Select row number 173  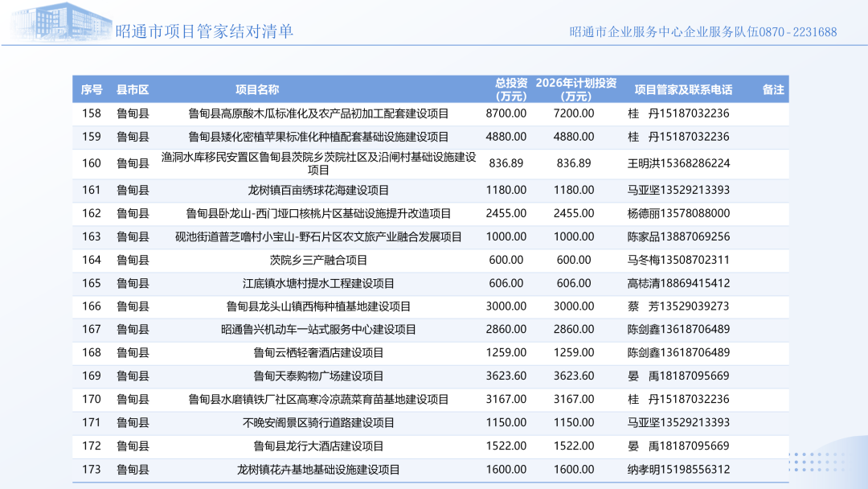point(92,470)
